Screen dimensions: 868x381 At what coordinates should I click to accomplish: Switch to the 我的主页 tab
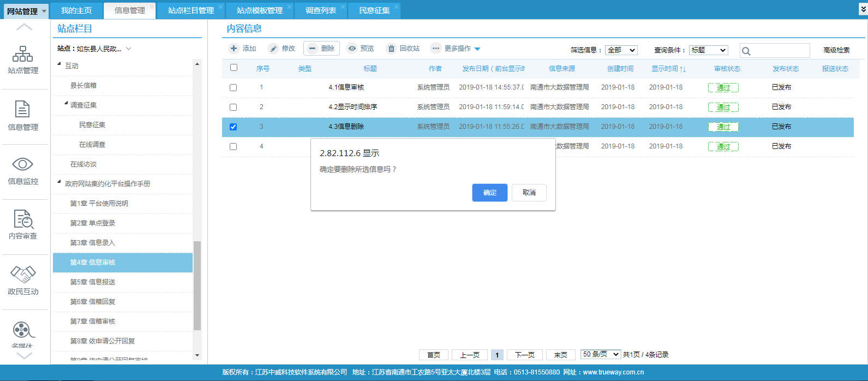click(x=76, y=10)
